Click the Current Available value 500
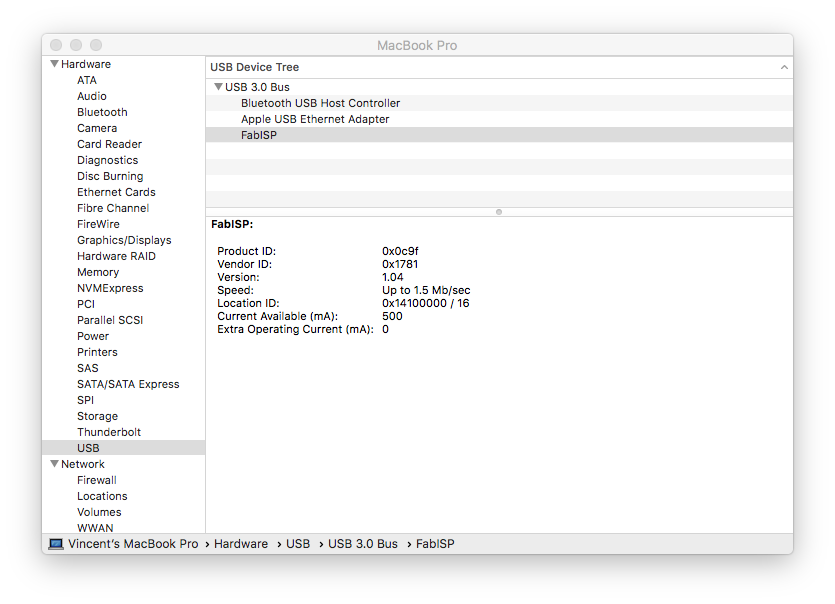 pos(392,316)
